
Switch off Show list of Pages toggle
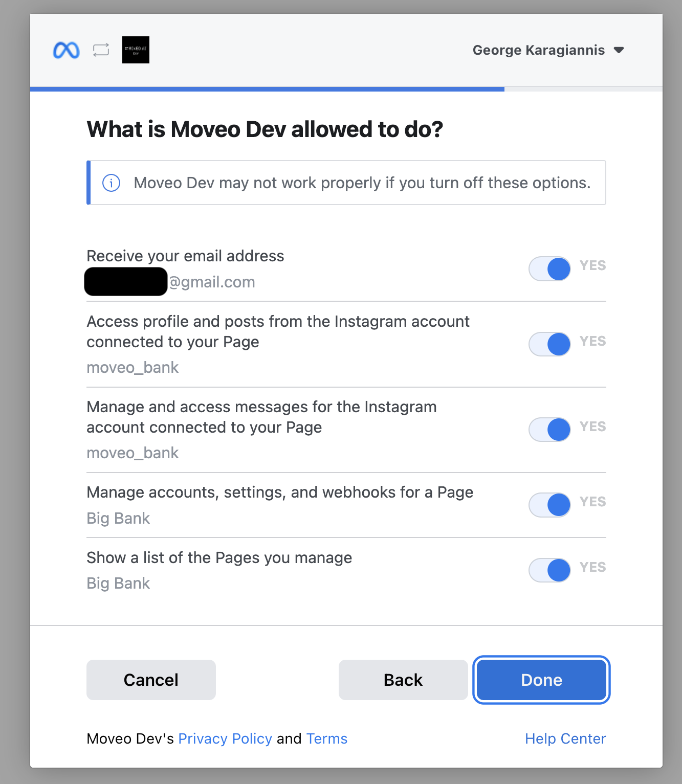[549, 570]
